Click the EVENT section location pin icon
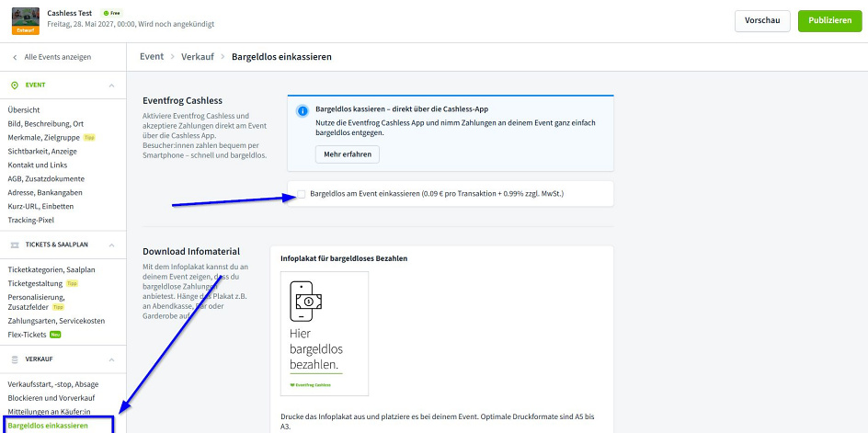The height and width of the screenshot is (433, 868). click(15, 85)
